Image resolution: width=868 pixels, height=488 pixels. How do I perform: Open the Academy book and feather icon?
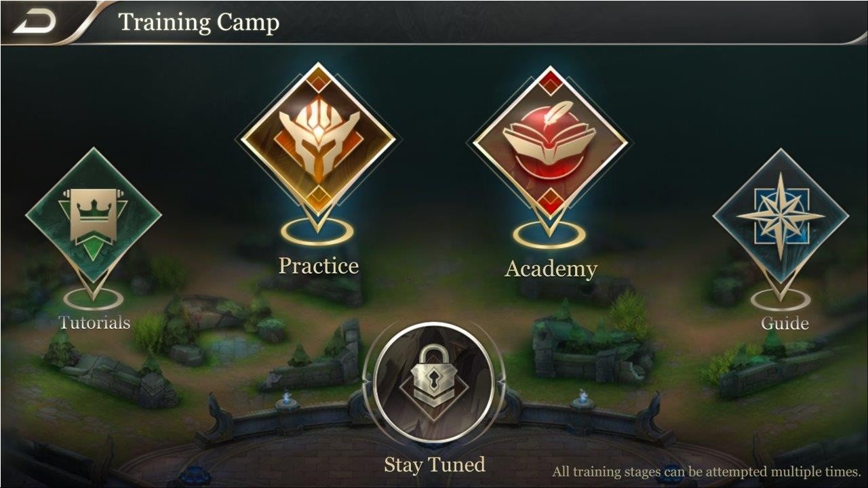[550, 142]
